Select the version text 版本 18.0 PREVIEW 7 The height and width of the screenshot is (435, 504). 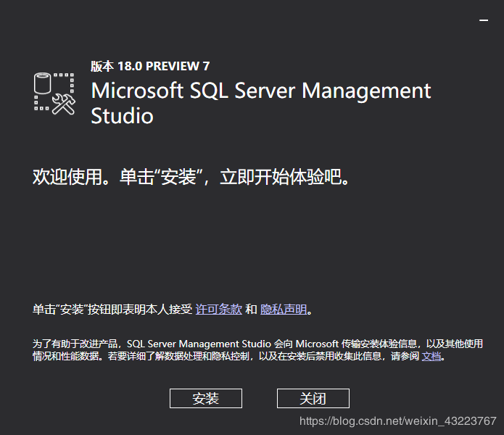point(150,66)
